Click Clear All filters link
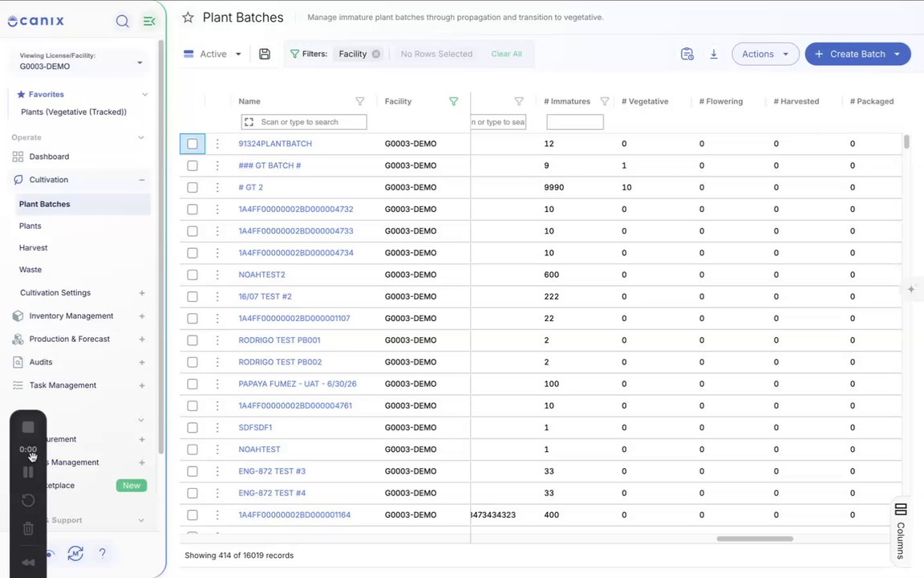924x578 pixels. point(506,54)
